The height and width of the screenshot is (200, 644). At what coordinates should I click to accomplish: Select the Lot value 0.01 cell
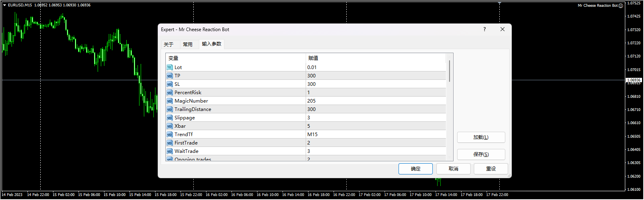[x=376, y=67]
